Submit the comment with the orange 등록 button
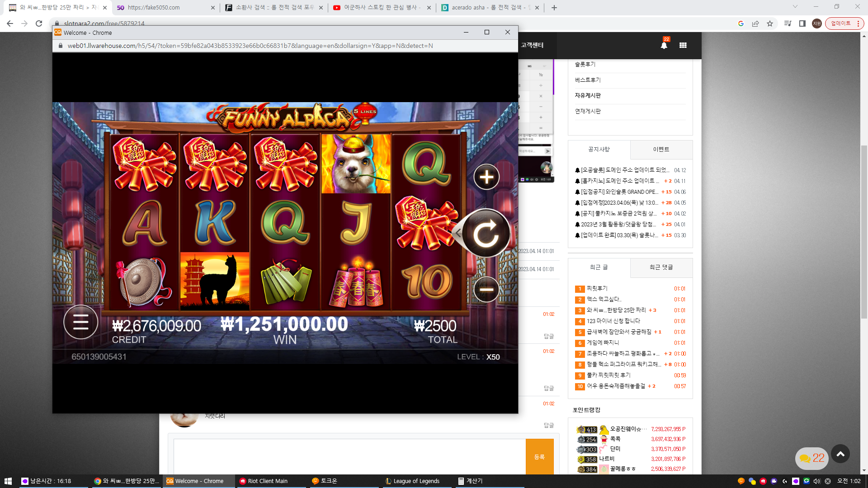868x488 pixels. (540, 456)
